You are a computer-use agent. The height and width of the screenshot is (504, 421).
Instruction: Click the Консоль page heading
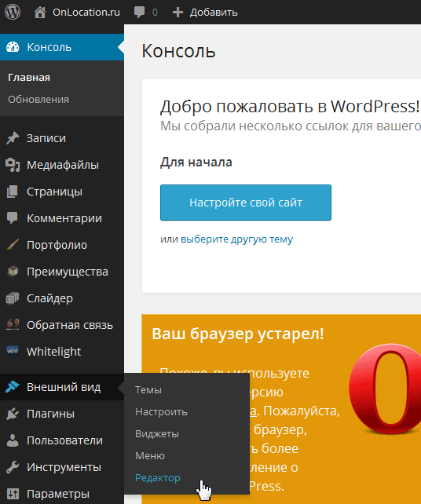(178, 51)
